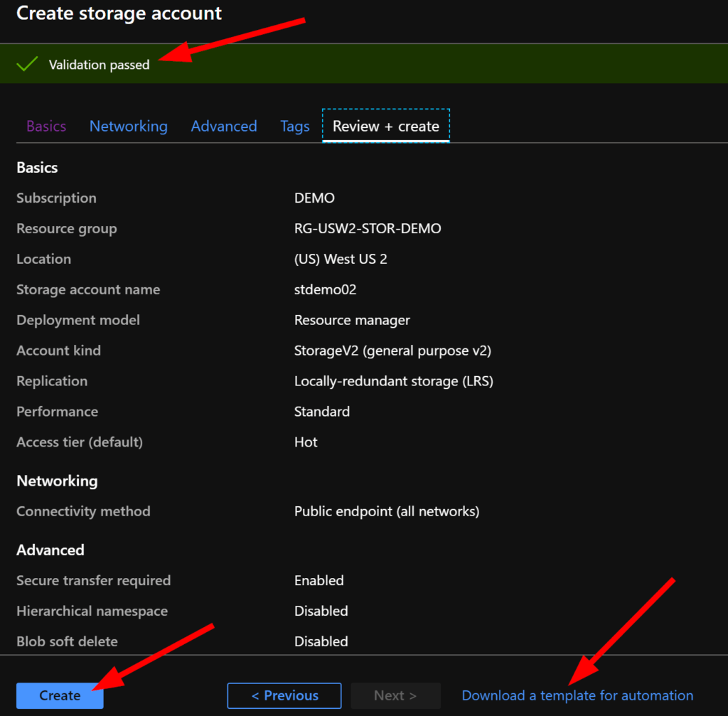The image size is (728, 716).
Task: Click the disabled Next button
Action: click(395, 695)
